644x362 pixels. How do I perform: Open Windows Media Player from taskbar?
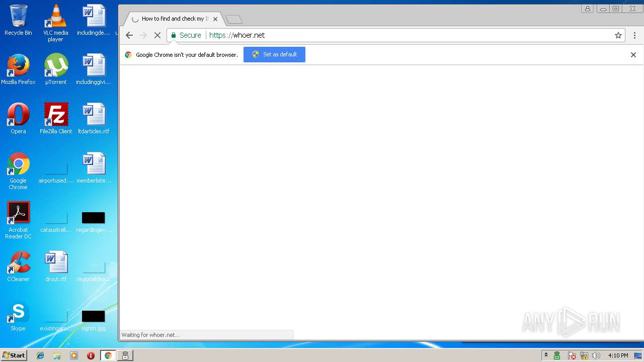(x=74, y=355)
